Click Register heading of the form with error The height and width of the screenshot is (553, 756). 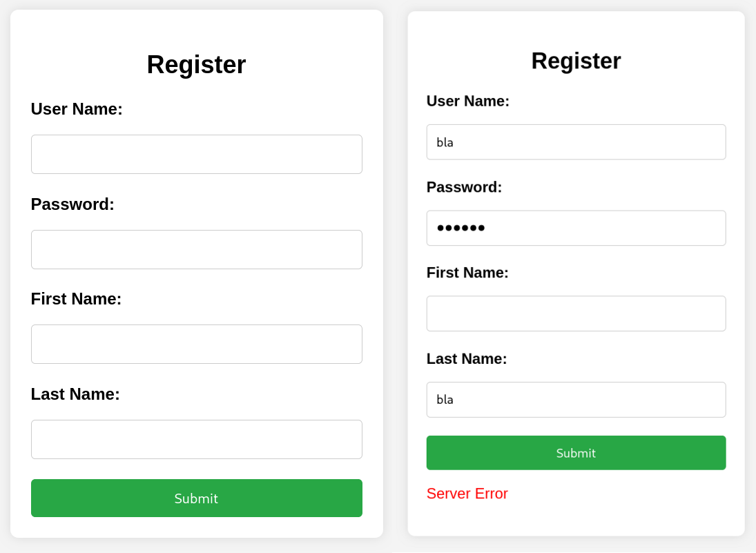pos(576,61)
